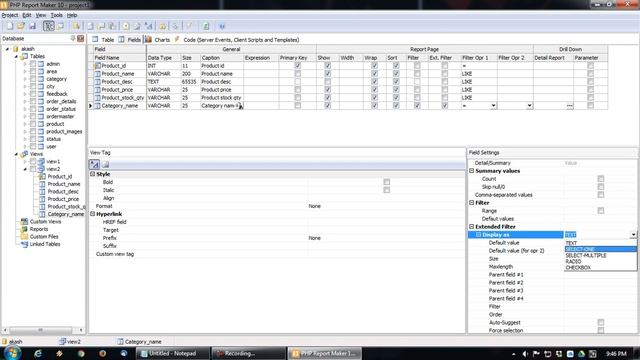
Task: Click the green document toolbar icon
Action: tap(206, 26)
